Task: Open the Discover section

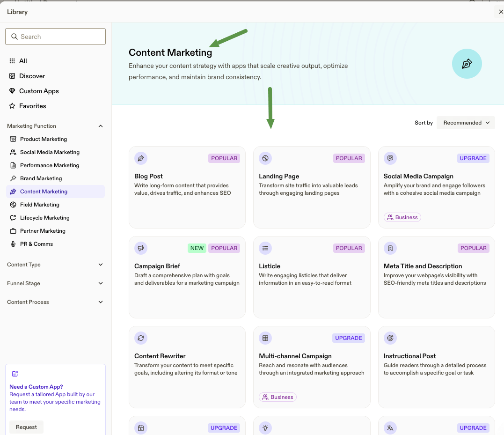Action: (x=32, y=76)
